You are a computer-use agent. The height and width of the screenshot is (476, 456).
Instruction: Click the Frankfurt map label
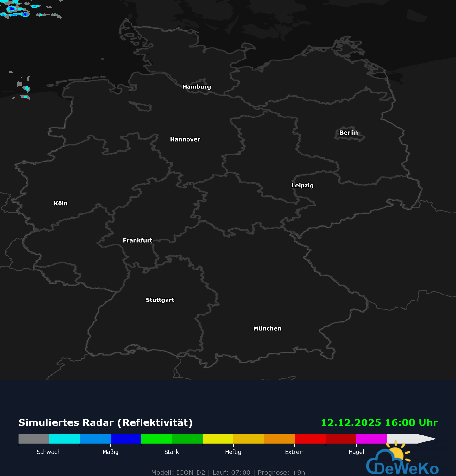click(x=138, y=240)
